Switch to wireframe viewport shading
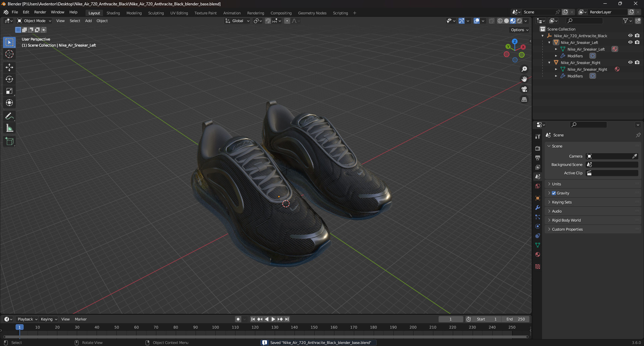 (x=500, y=21)
